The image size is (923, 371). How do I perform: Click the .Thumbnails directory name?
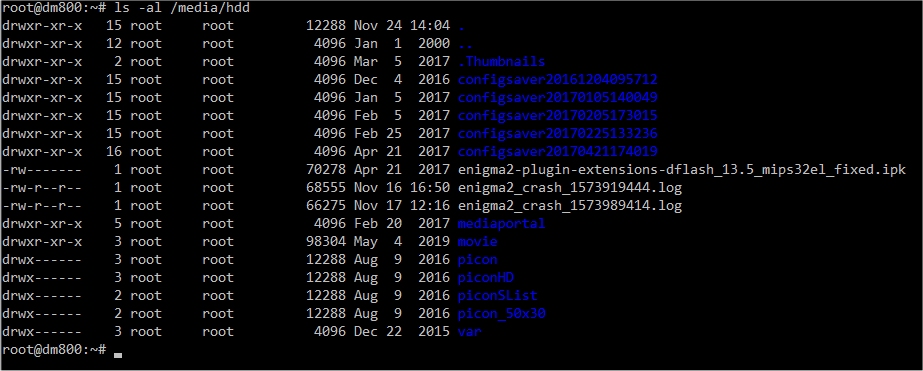502,61
